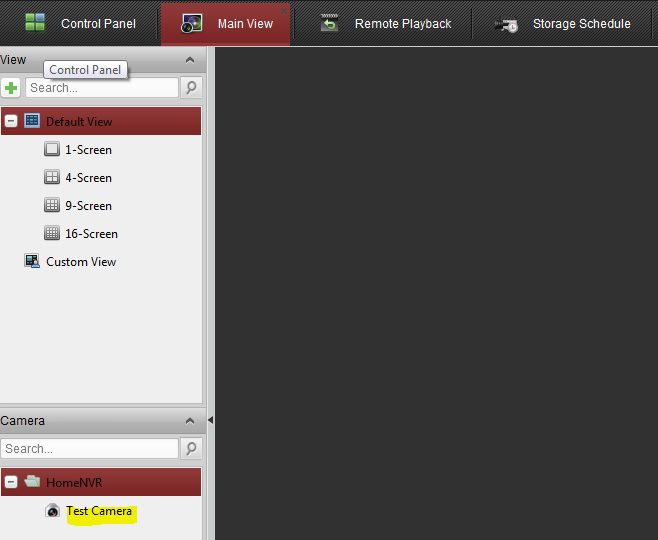
Task: Click the green plus add view icon
Action: 11,88
